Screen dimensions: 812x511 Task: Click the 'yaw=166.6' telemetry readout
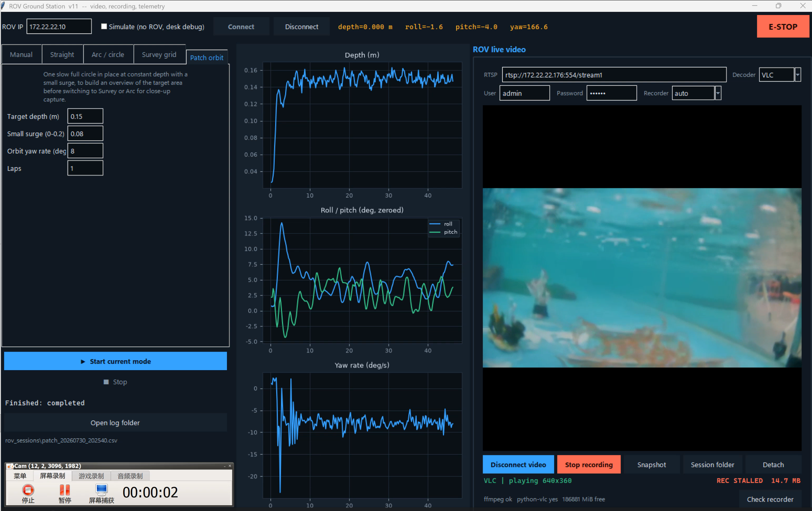(x=529, y=27)
